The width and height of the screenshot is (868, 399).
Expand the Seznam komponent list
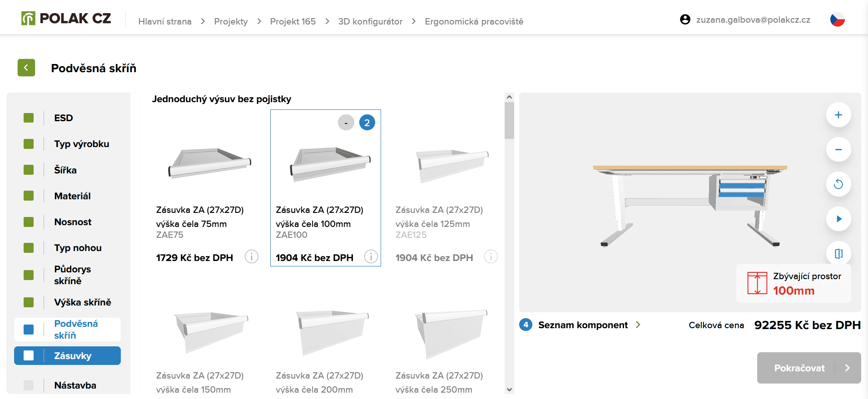pyautogui.click(x=639, y=325)
